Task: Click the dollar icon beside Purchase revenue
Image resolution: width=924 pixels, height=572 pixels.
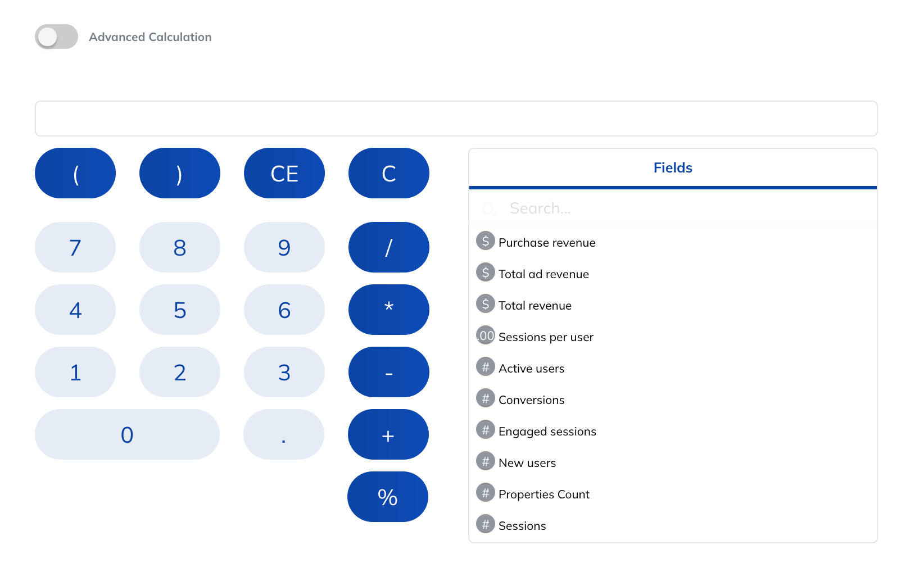Action: click(486, 241)
